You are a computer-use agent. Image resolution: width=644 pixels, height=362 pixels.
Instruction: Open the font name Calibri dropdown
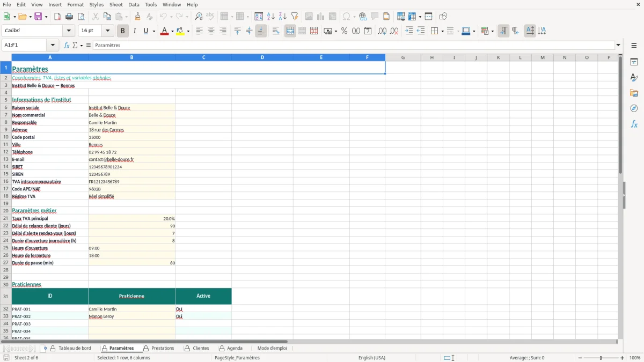tap(69, 31)
